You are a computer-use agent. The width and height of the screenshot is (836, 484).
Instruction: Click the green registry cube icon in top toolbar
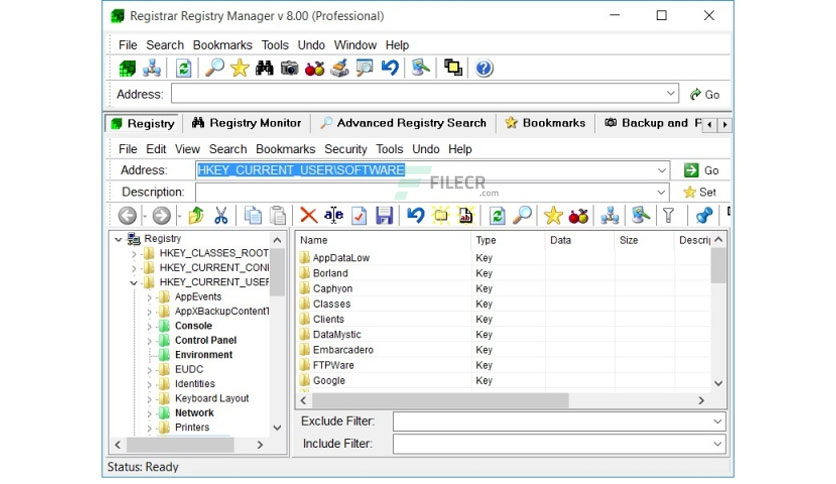pyautogui.click(x=127, y=68)
